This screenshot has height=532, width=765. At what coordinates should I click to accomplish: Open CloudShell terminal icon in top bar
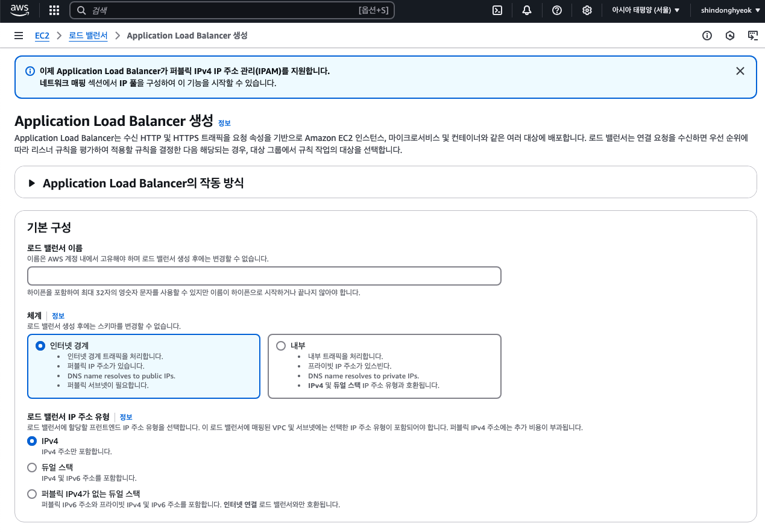coord(497,10)
